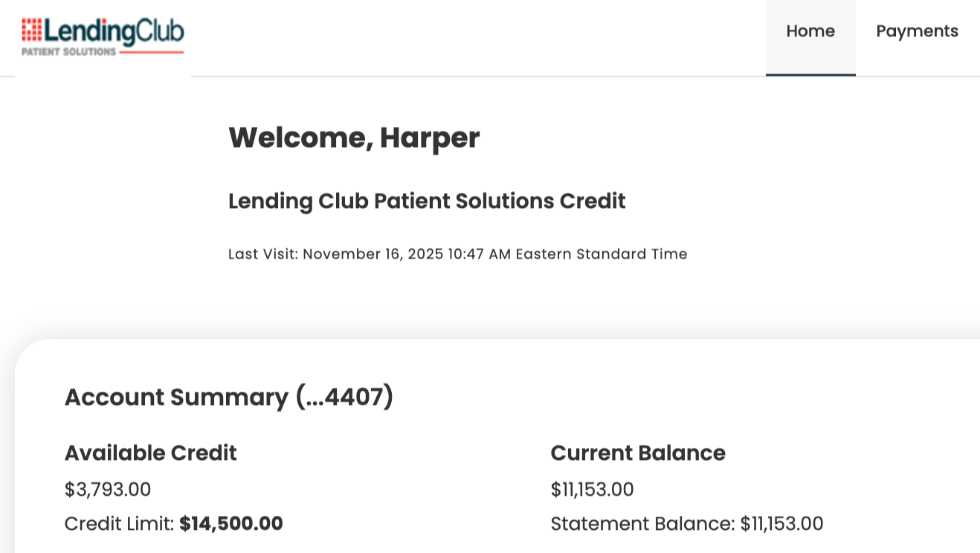Click the Patient Solutions tagline under logo
This screenshot has width=980, height=553.
[68, 52]
